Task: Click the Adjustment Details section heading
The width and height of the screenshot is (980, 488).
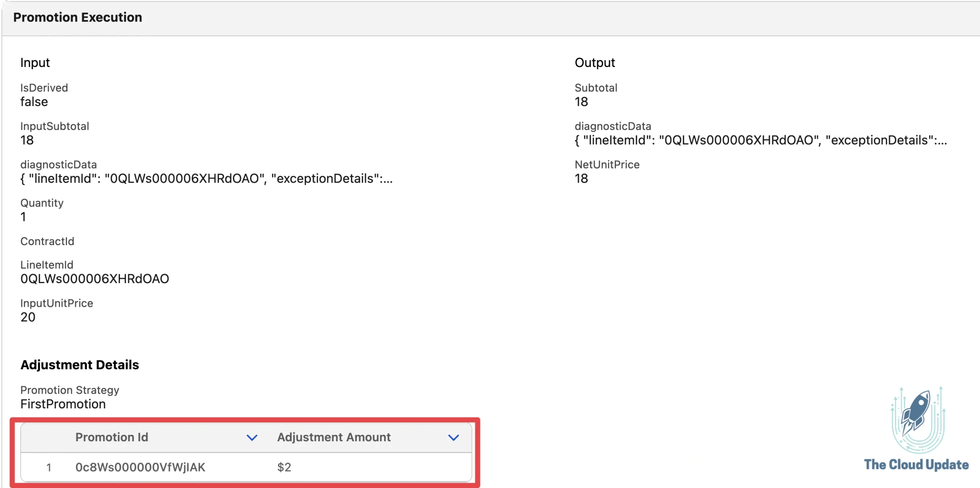Action: [80, 365]
